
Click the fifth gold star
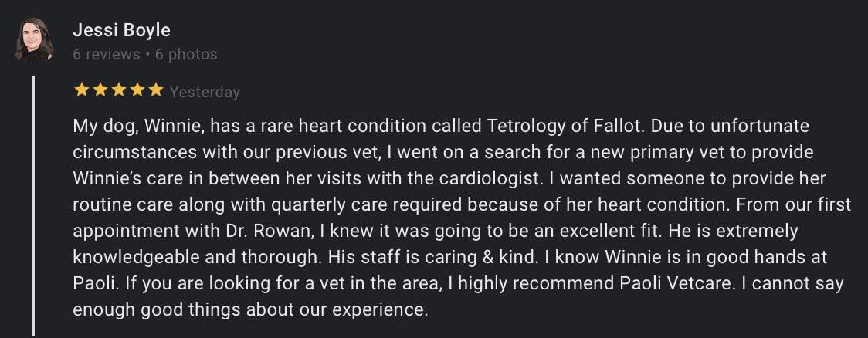[x=156, y=90]
